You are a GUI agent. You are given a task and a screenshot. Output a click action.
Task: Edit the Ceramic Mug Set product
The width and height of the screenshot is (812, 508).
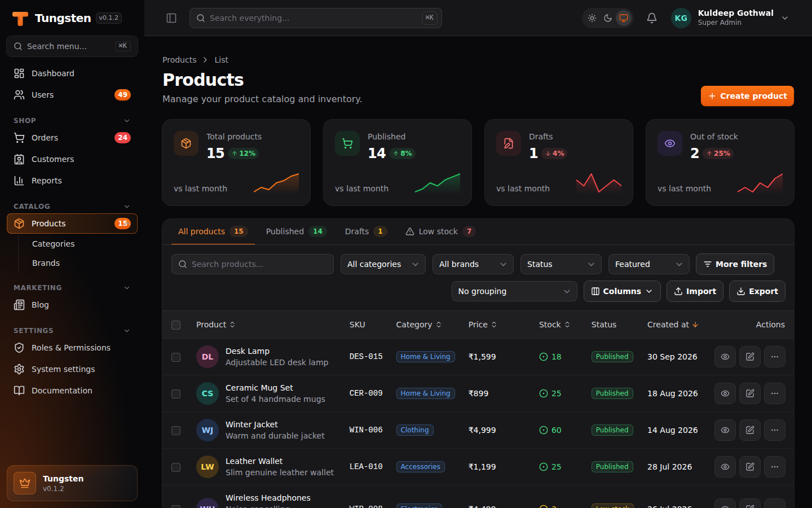pyautogui.click(x=750, y=393)
